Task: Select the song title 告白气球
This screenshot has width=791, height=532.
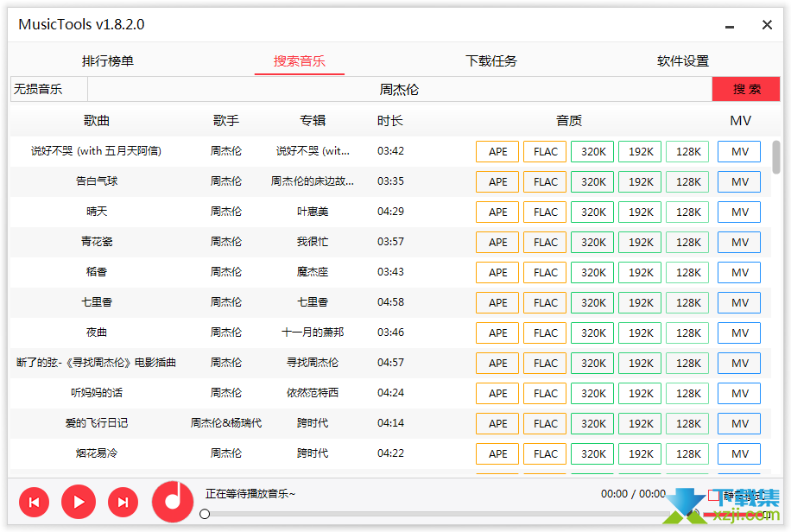Action: (97, 181)
